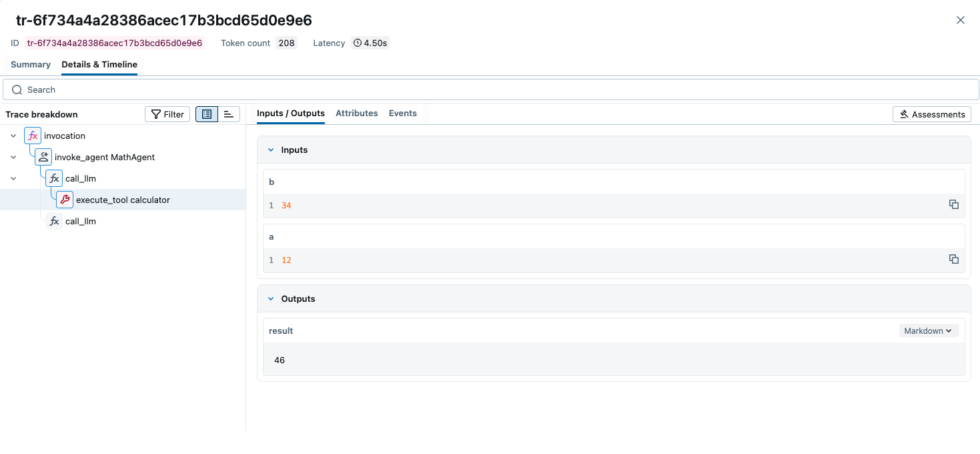
Task: Click the agent icon beside invoke_agent MathAgent
Action: (43, 157)
